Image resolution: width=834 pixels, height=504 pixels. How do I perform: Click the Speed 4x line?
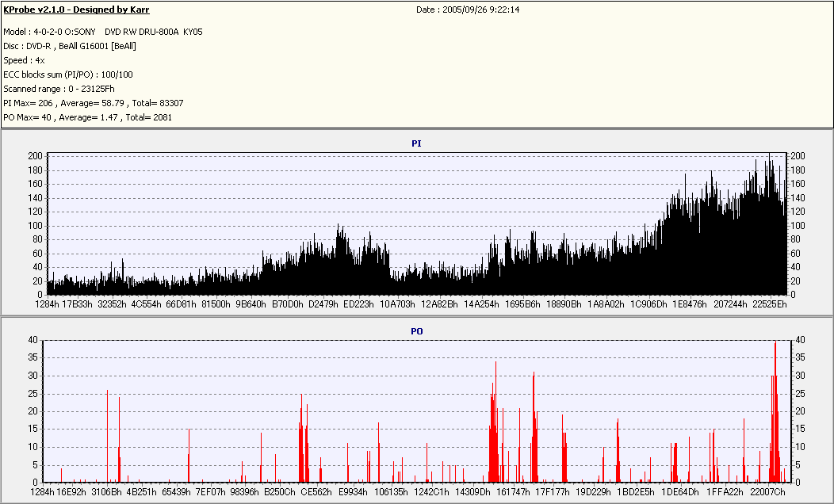point(24,60)
